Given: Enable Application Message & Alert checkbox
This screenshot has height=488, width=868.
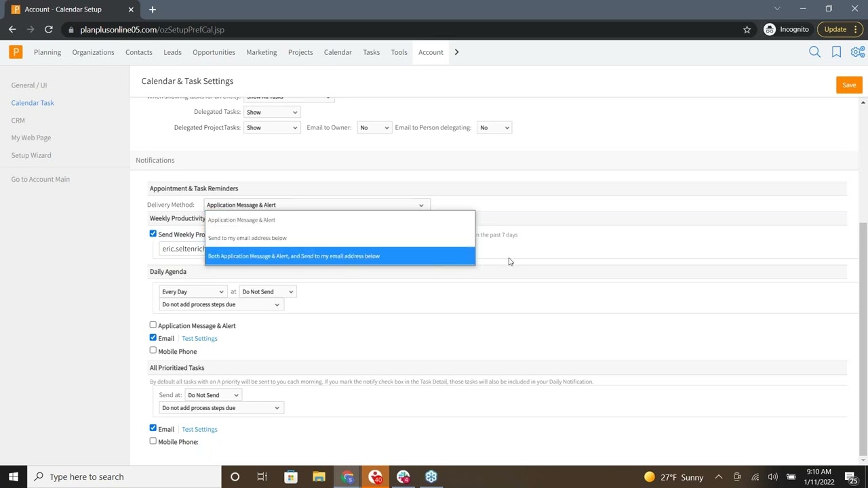Looking at the screenshot, I should pyautogui.click(x=153, y=325).
